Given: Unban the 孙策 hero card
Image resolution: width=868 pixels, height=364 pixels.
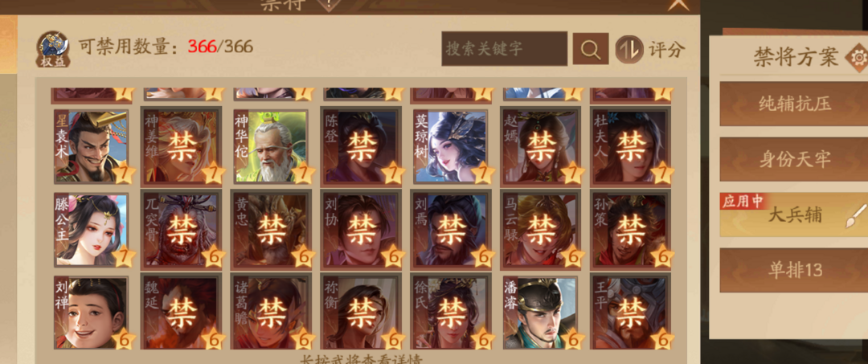Looking at the screenshot, I should coord(630,230).
